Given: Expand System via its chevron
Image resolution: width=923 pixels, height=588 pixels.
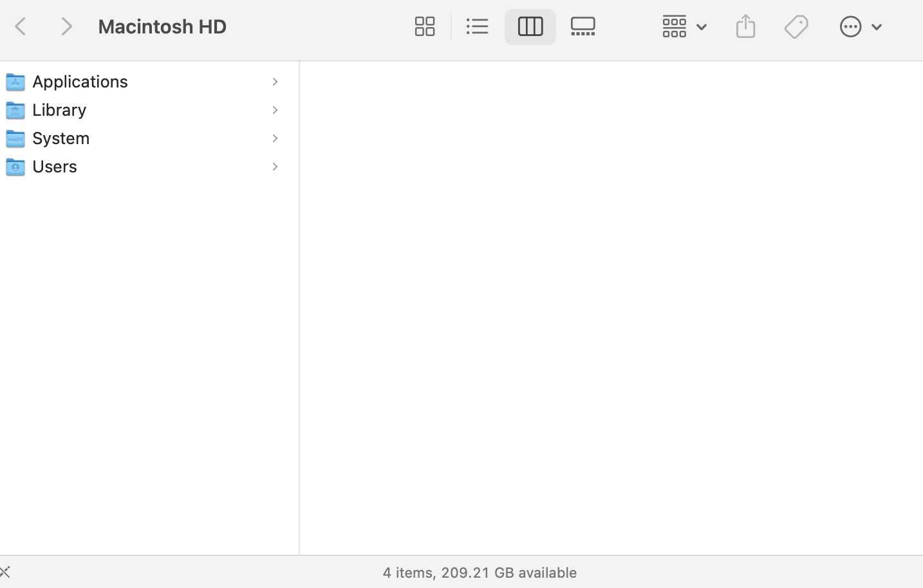Looking at the screenshot, I should click(275, 138).
